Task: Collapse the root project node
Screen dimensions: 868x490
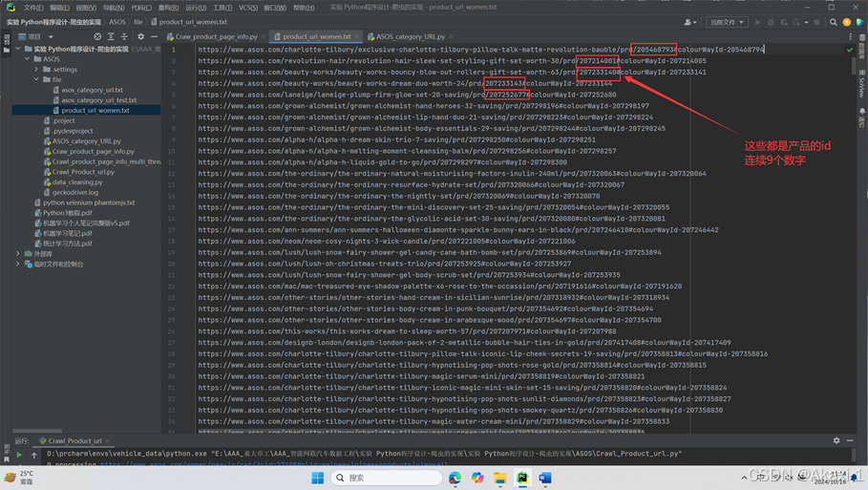Action: [18, 49]
